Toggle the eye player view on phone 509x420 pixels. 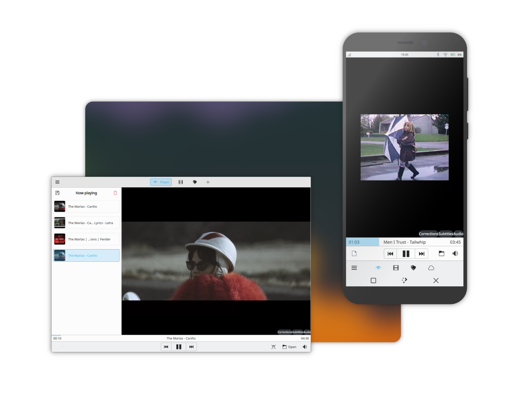tap(378, 268)
